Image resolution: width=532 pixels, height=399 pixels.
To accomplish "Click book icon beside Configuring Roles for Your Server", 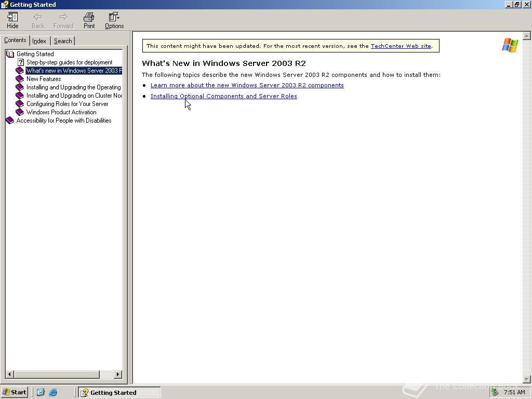I will (20, 104).
